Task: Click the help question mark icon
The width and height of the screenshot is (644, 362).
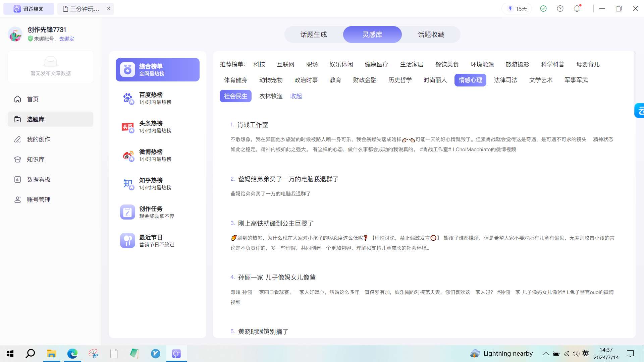Action: (560, 9)
